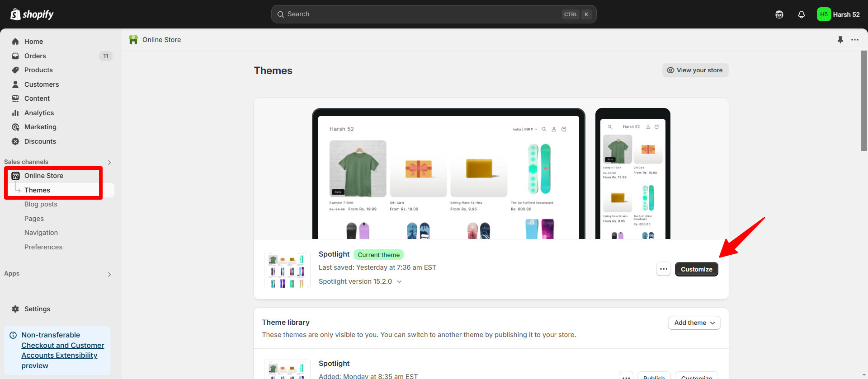Image resolution: width=868 pixels, height=379 pixels.
Task: Open the Sidekick assistant icon
Action: 779,14
